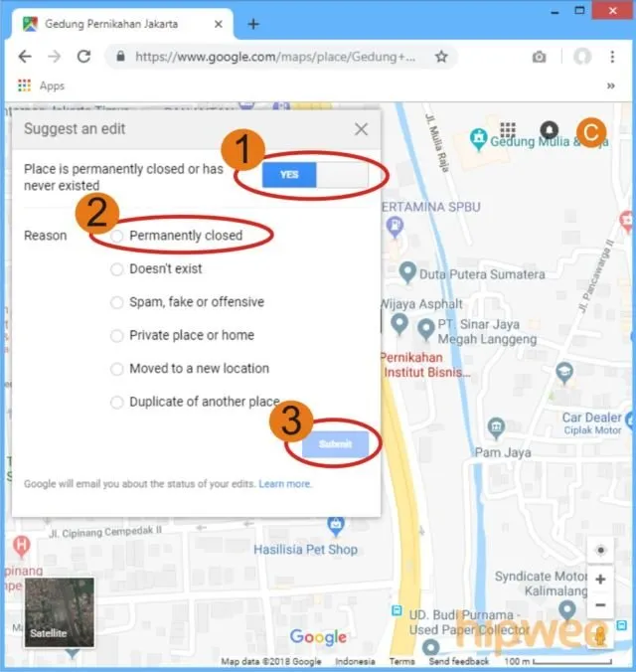Bookmark this page with the star icon
636x672 pixels.
click(x=441, y=56)
